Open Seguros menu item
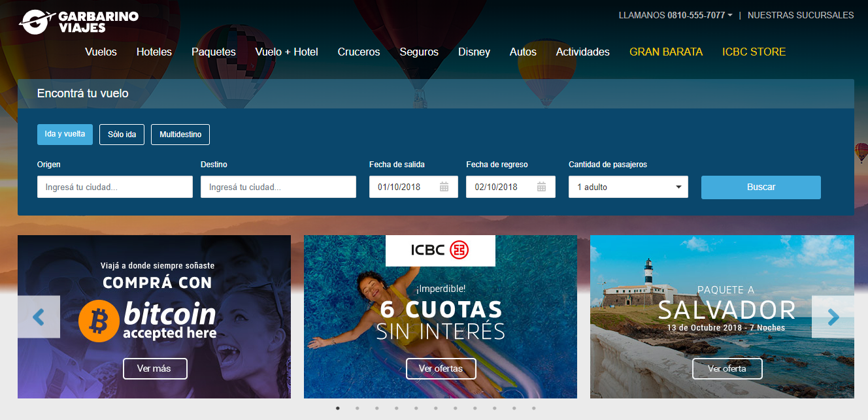Screen dimensions: 868x420 click(x=419, y=52)
